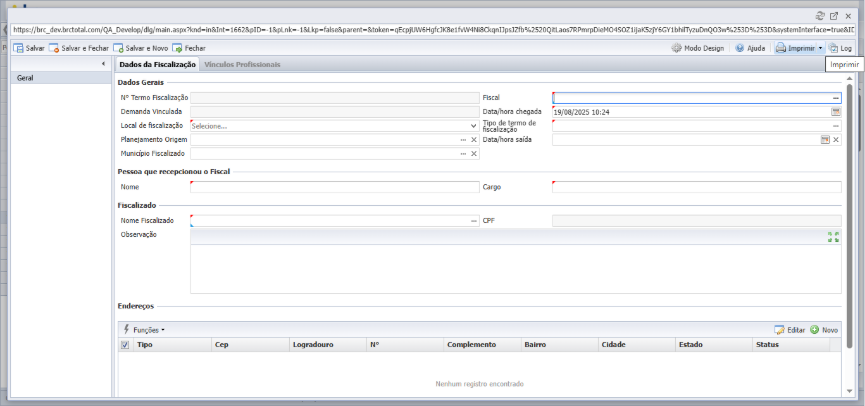Click inside the Observação text area
The image size is (865, 406).
pyautogui.click(x=516, y=269)
